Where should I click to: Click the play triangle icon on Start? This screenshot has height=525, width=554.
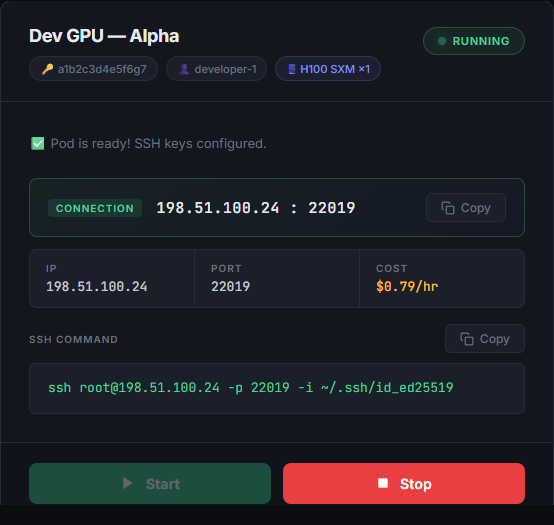pos(127,483)
